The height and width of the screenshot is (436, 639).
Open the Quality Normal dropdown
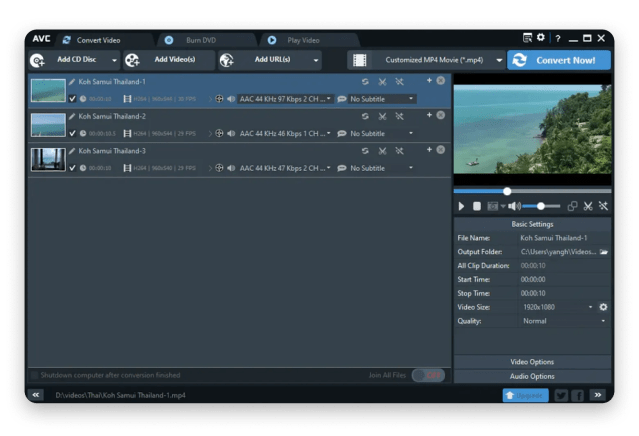point(564,321)
